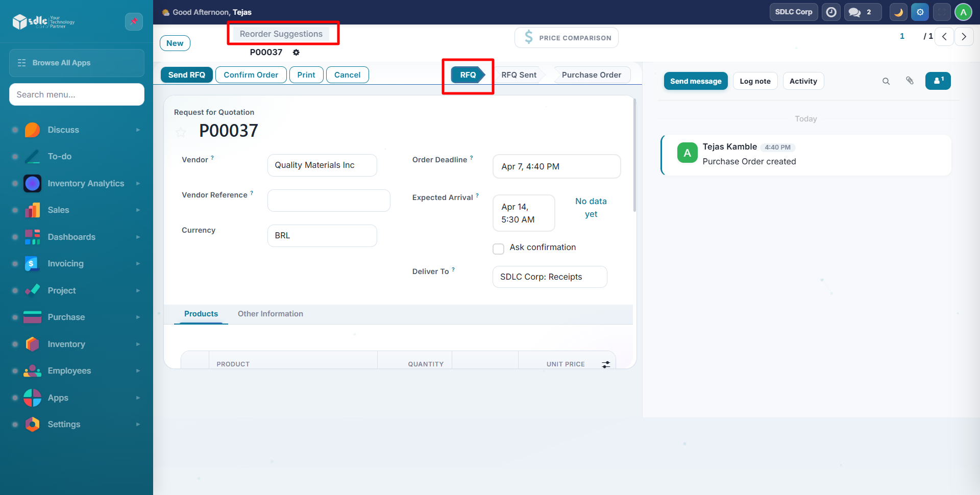The image size is (980, 495).
Task: Select the Purchase Order status stage
Action: (x=591, y=75)
